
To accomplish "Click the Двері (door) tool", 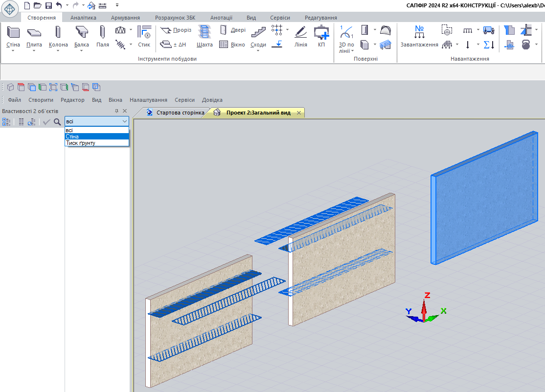I will [x=232, y=30].
